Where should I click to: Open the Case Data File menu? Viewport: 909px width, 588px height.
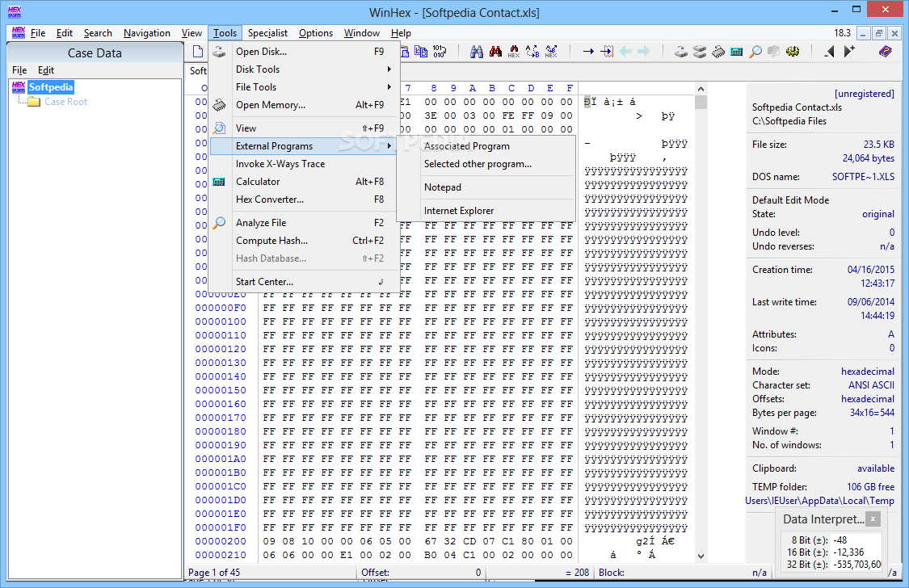[19, 70]
